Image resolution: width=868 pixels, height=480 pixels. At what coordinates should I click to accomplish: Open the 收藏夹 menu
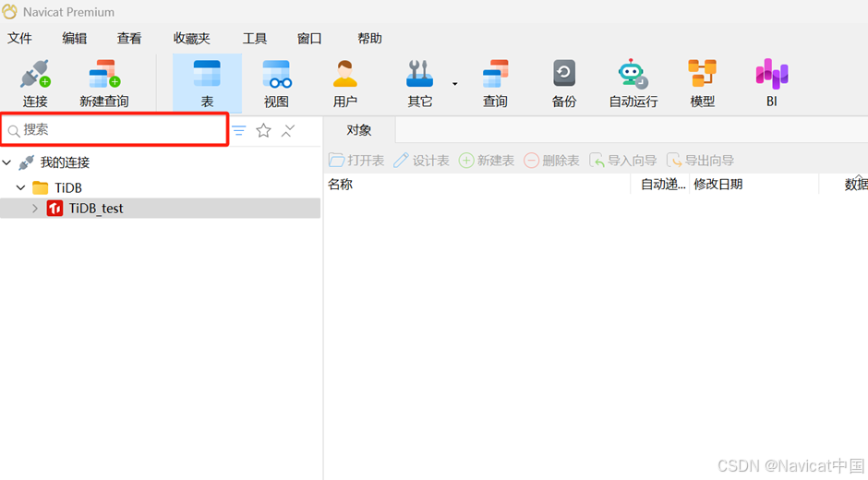pos(191,38)
